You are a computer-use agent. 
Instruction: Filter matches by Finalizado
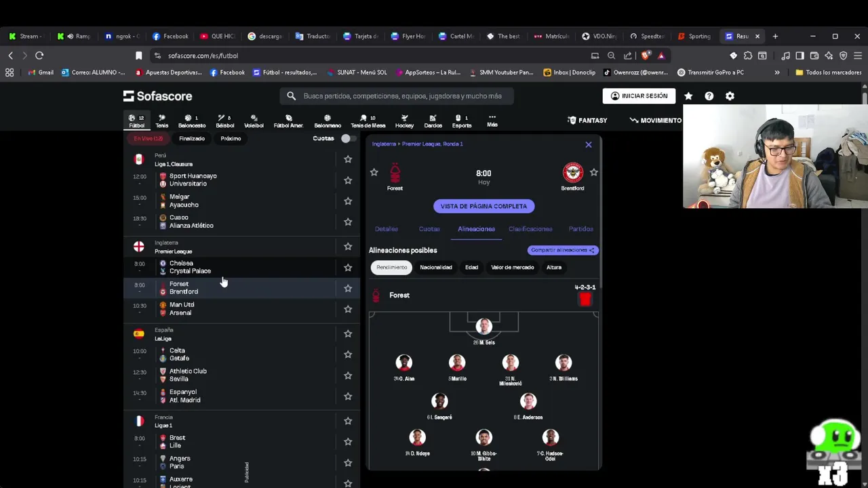(x=192, y=138)
